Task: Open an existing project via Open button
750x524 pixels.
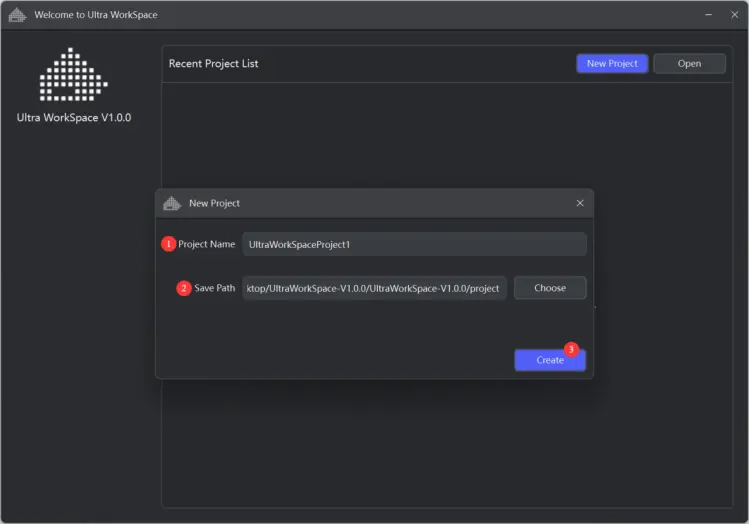Action: 689,64
